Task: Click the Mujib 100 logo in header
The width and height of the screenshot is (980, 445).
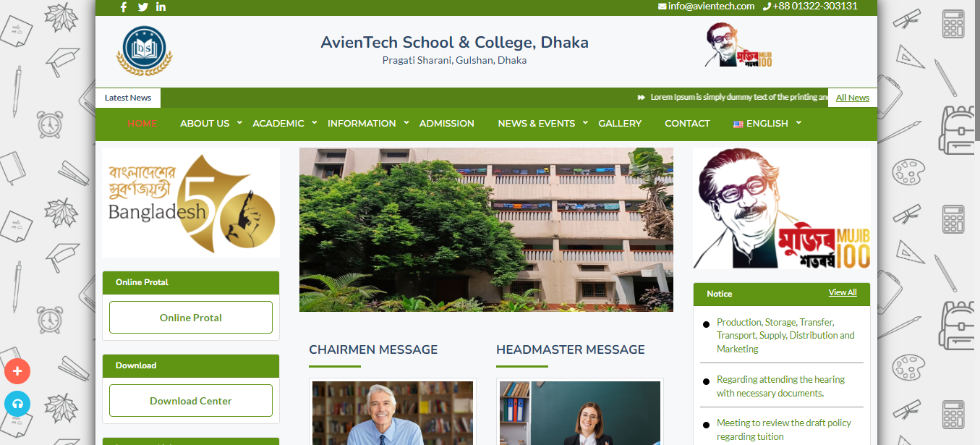Action: (x=739, y=45)
